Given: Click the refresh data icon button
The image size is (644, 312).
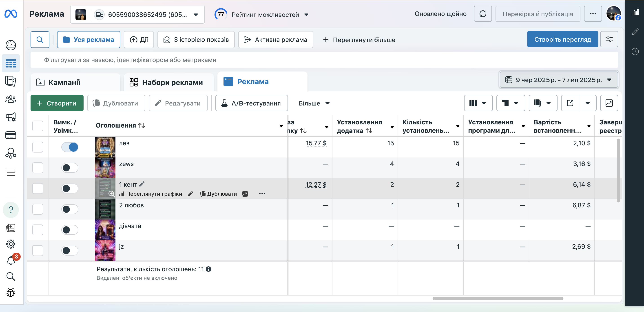Looking at the screenshot, I should [x=483, y=14].
